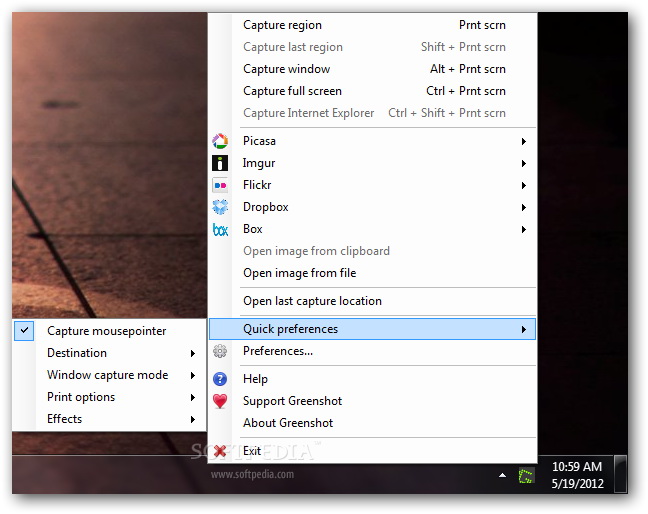This screenshot has width=648, height=514.
Task: Click the red heart Support icon
Action: pyautogui.click(x=220, y=401)
